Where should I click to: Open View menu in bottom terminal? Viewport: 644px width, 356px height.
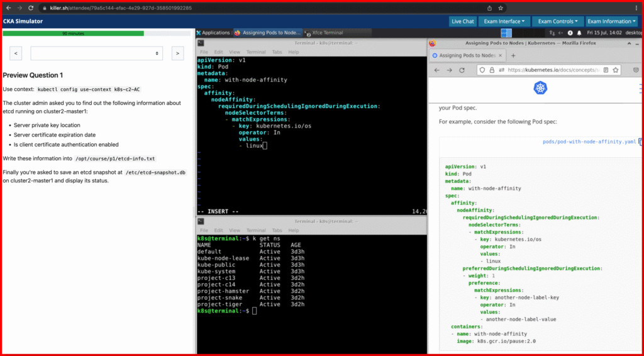[x=235, y=230]
